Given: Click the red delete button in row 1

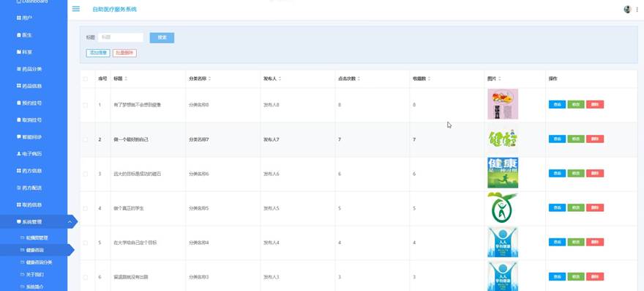Looking at the screenshot, I should (595, 105).
